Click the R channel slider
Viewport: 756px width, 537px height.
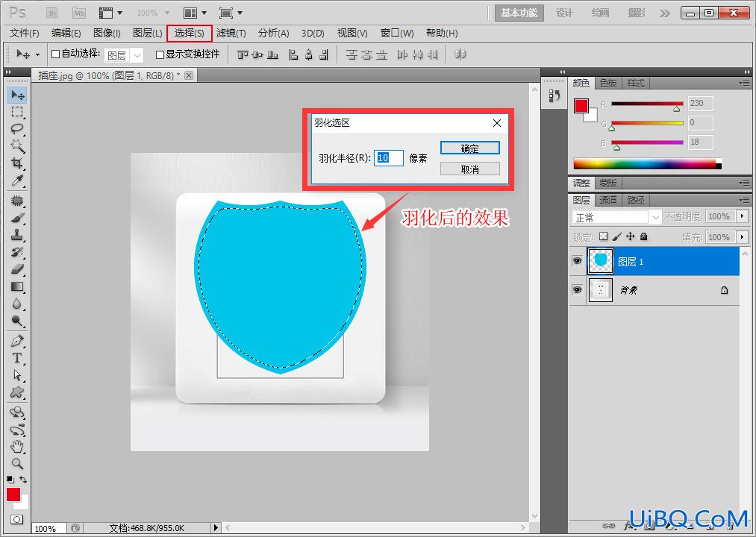(647, 104)
